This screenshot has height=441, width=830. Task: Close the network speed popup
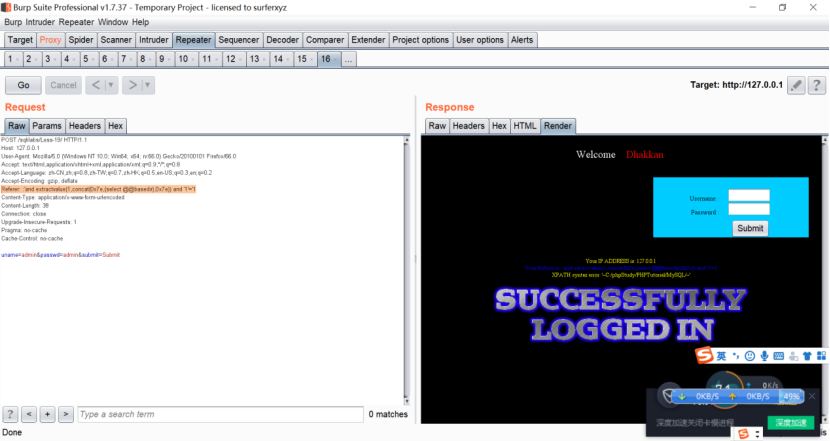point(811,396)
